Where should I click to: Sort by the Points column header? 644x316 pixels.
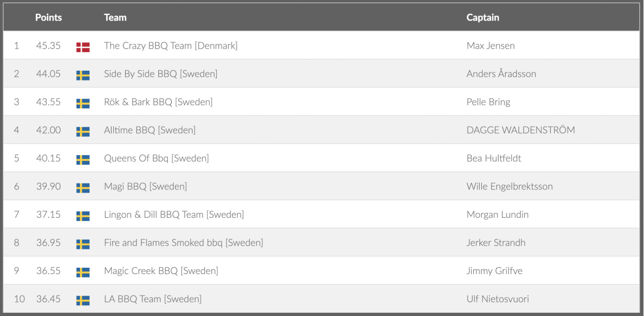pos(48,18)
